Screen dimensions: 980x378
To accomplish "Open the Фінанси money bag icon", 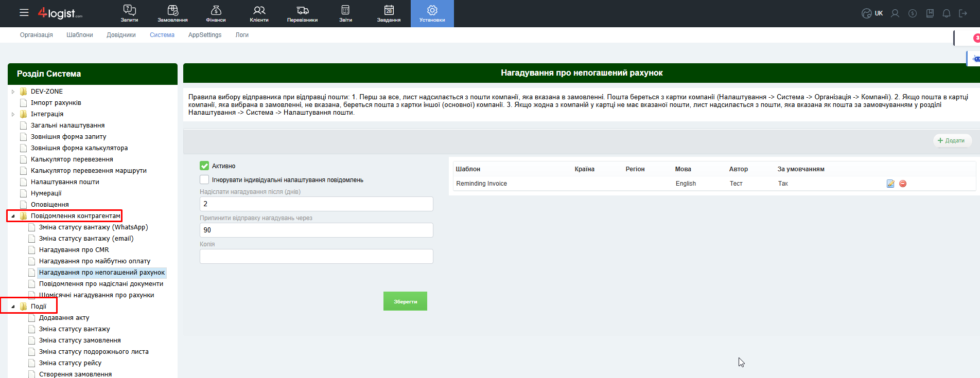I will 216,11.
